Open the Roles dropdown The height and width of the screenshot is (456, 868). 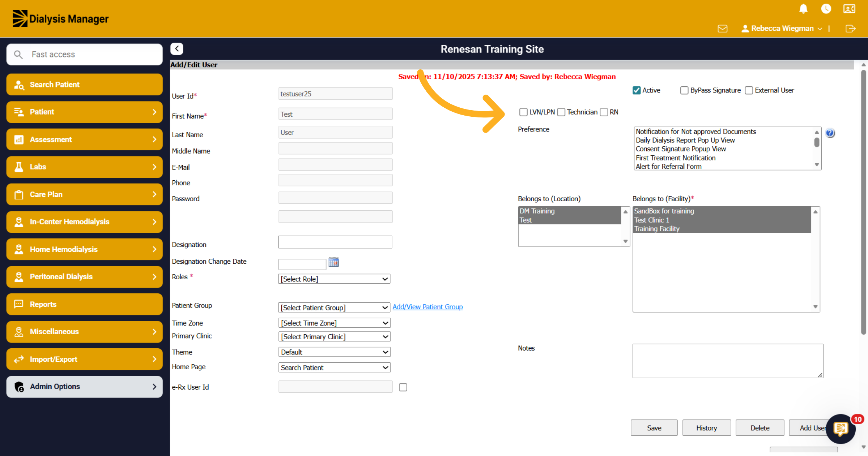pyautogui.click(x=334, y=279)
